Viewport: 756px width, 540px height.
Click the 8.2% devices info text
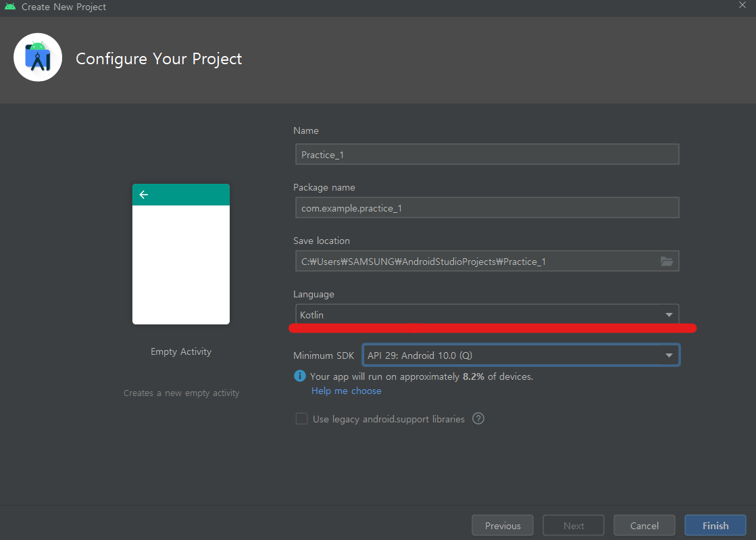click(422, 376)
